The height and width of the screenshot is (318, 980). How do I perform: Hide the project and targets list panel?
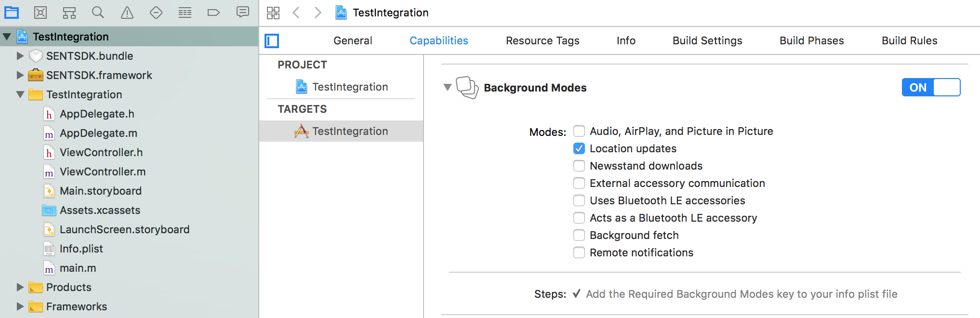272,41
